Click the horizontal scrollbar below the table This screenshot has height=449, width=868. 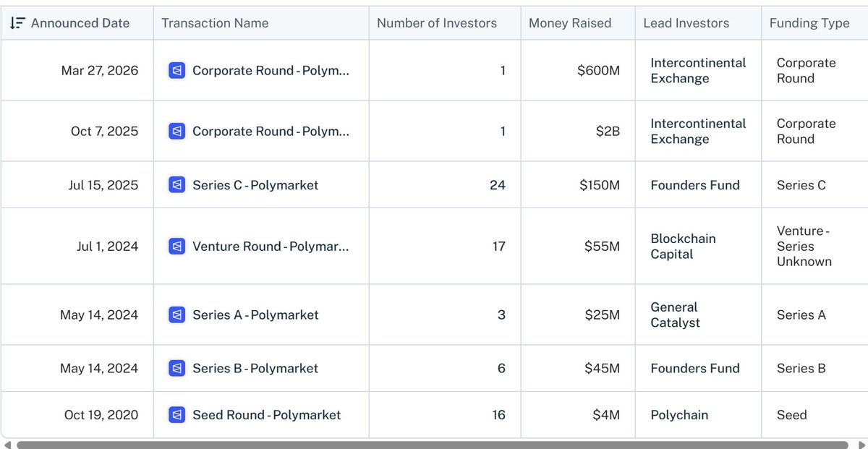coord(432,445)
